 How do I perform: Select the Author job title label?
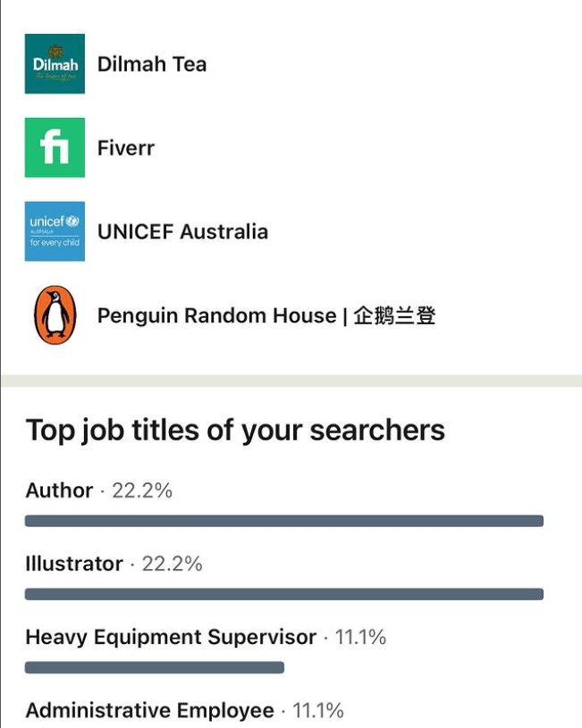point(59,490)
